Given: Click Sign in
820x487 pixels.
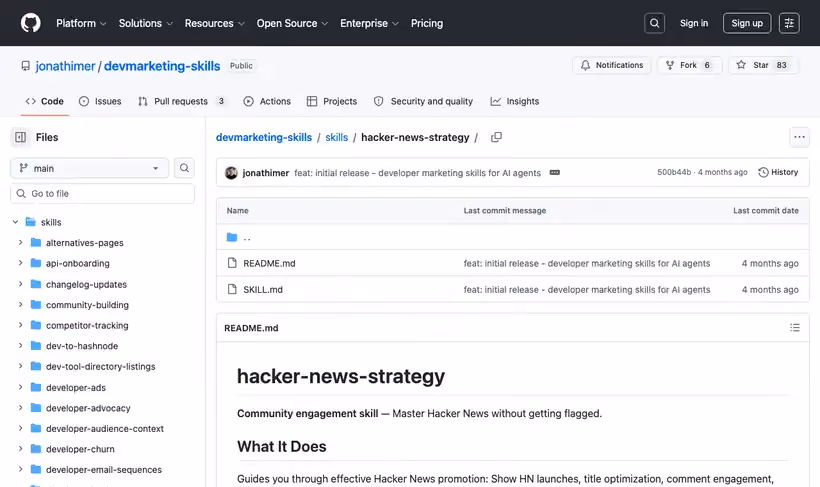Looking at the screenshot, I should click(x=693, y=23).
